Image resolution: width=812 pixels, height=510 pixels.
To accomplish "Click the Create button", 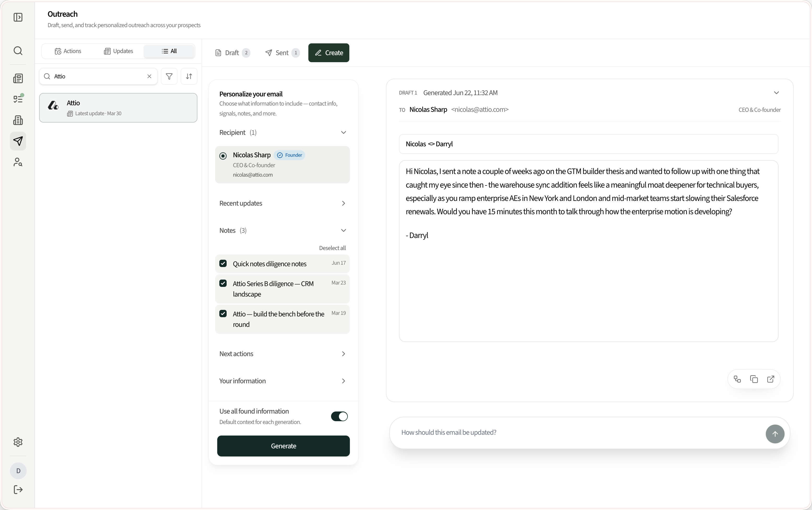I will (329, 53).
